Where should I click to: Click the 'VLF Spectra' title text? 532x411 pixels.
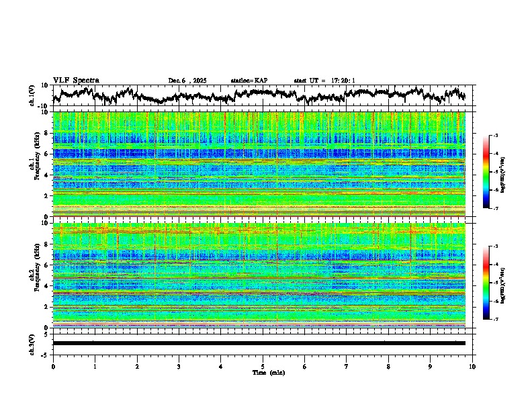pyautogui.click(x=76, y=81)
